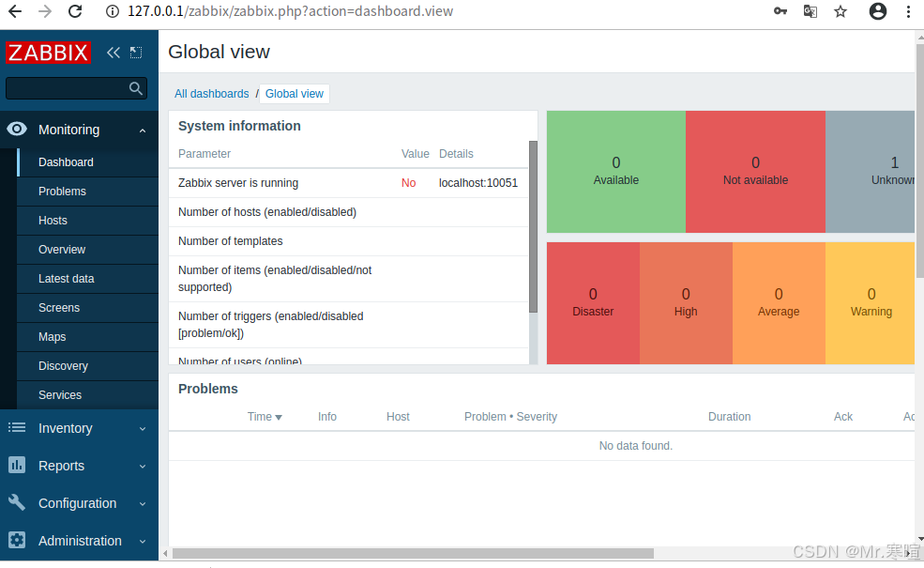Screen dimensions: 924x568
Task: Click the System information widget scrollbar
Action: pyautogui.click(x=534, y=226)
